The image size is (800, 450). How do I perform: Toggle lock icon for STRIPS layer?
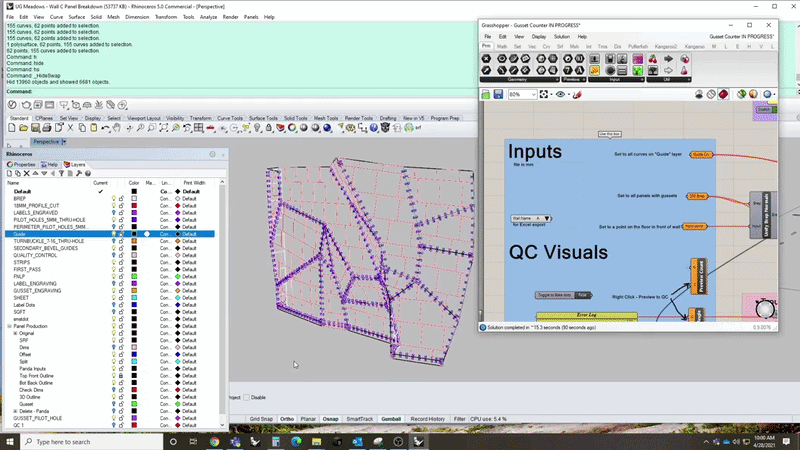click(121, 262)
